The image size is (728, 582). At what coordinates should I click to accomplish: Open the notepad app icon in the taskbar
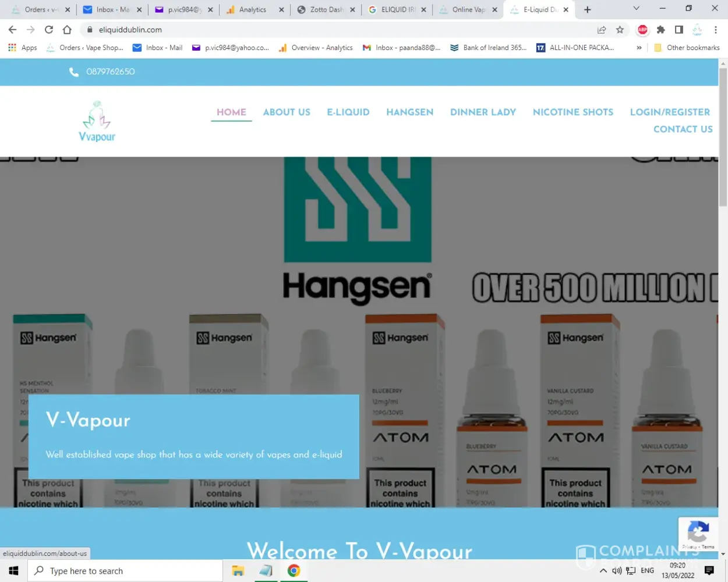click(266, 571)
